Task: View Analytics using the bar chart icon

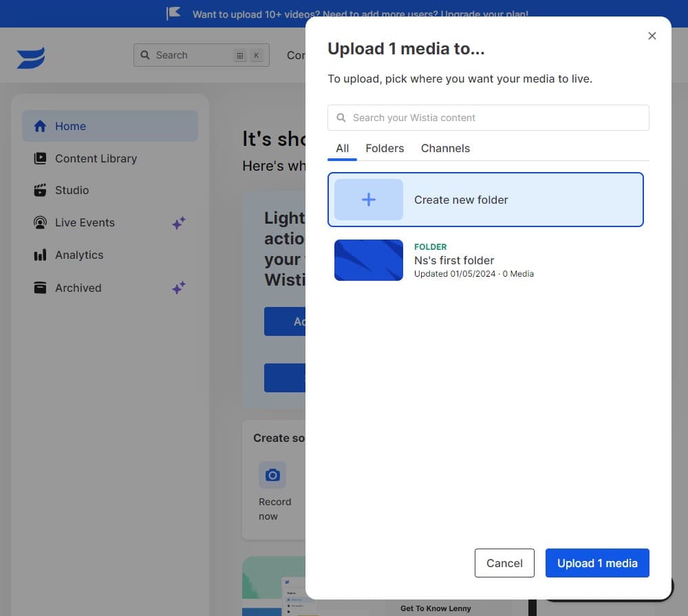Action: [40, 255]
